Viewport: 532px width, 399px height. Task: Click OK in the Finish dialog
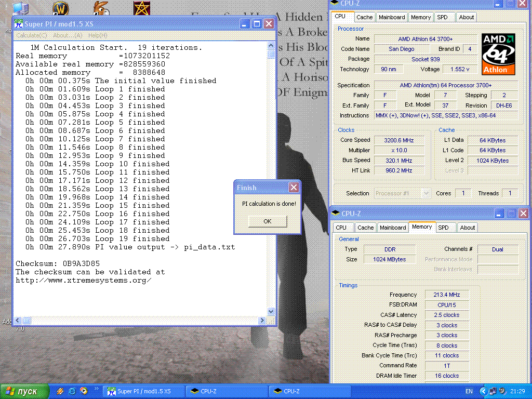coord(268,221)
